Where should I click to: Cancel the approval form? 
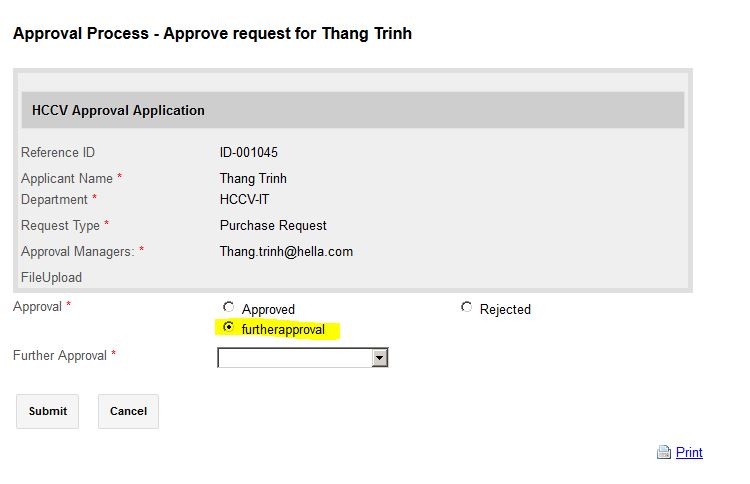click(x=128, y=411)
